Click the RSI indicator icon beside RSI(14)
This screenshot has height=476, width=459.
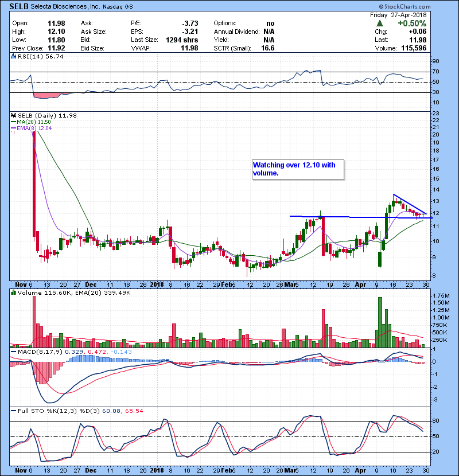(x=13, y=56)
